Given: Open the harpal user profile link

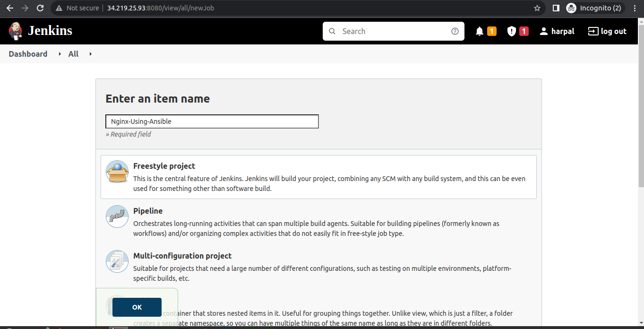Looking at the screenshot, I should point(557,31).
